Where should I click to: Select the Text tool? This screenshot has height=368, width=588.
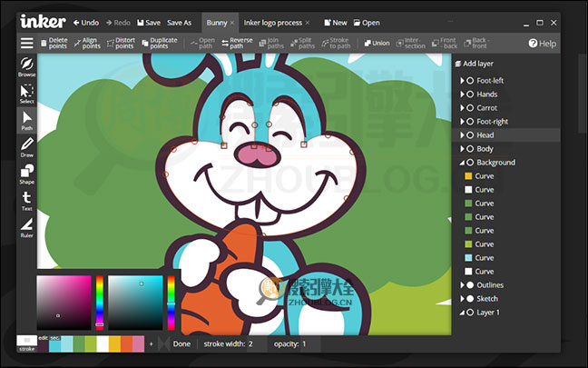tap(26, 202)
